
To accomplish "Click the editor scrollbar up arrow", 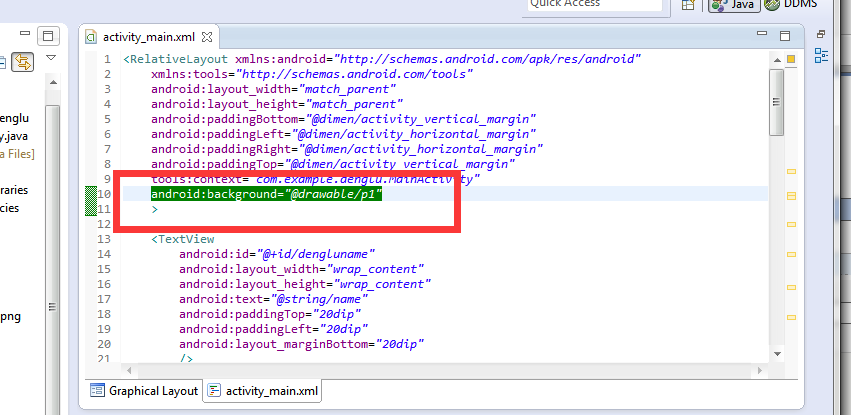I will point(777,60).
